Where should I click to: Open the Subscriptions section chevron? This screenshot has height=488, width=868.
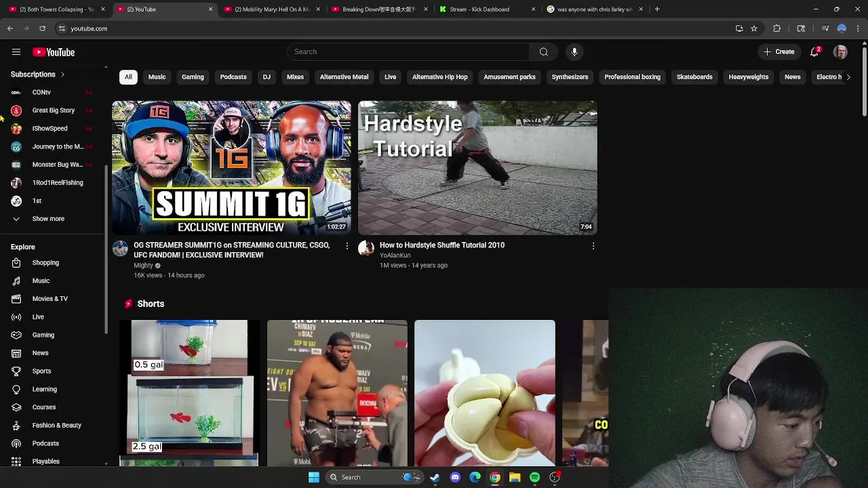point(62,75)
